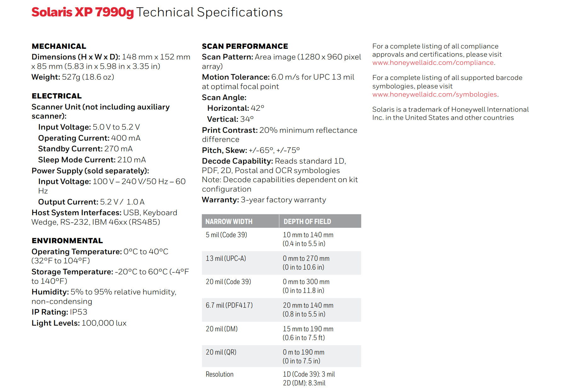Open the honeywellaidc.com/compliance link
This screenshot has width=564, height=392.
pos(433,63)
